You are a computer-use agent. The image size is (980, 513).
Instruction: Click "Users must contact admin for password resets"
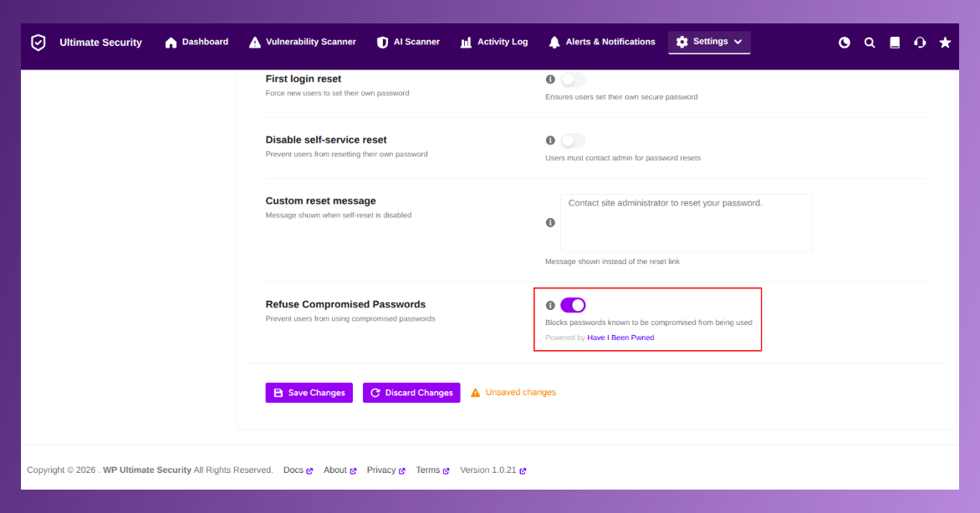point(623,158)
